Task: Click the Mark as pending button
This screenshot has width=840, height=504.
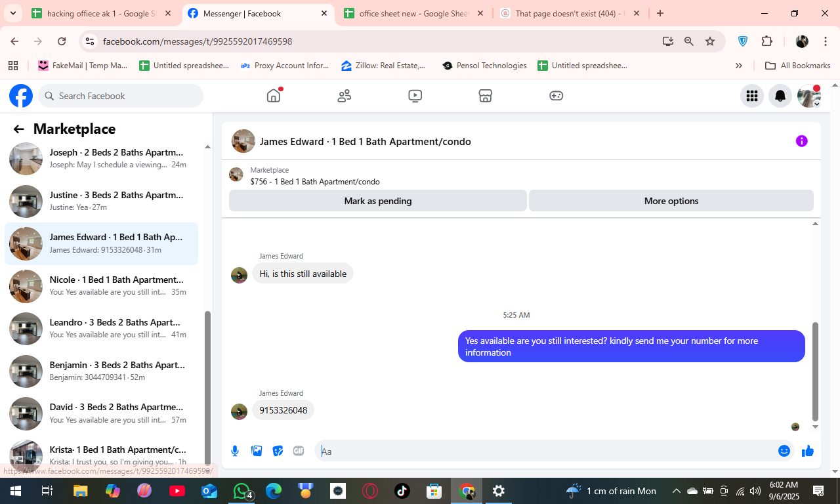Action: point(378,201)
